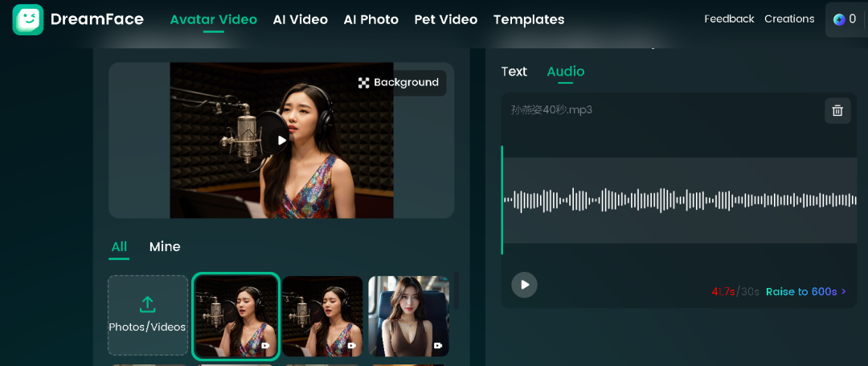868x366 pixels.
Task: Open the Feedback link
Action: coord(729,19)
